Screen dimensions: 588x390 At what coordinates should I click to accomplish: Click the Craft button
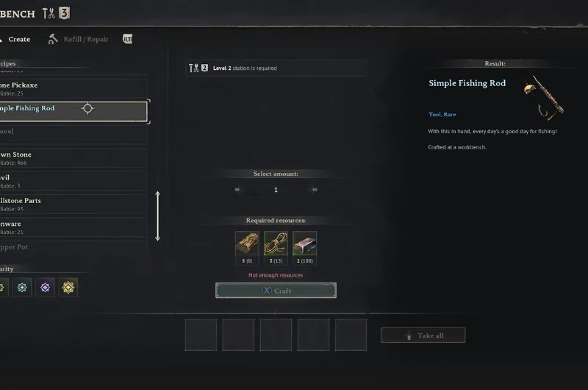(x=276, y=291)
